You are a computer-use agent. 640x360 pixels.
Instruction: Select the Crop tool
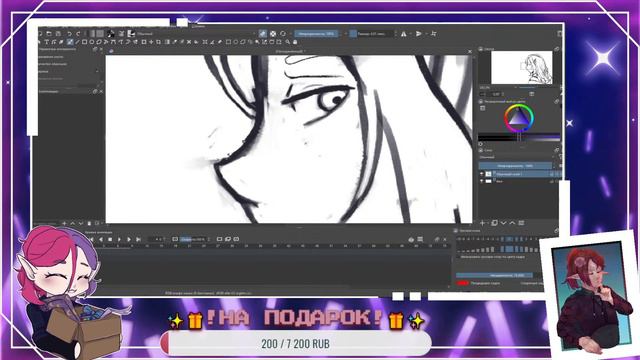point(158,42)
